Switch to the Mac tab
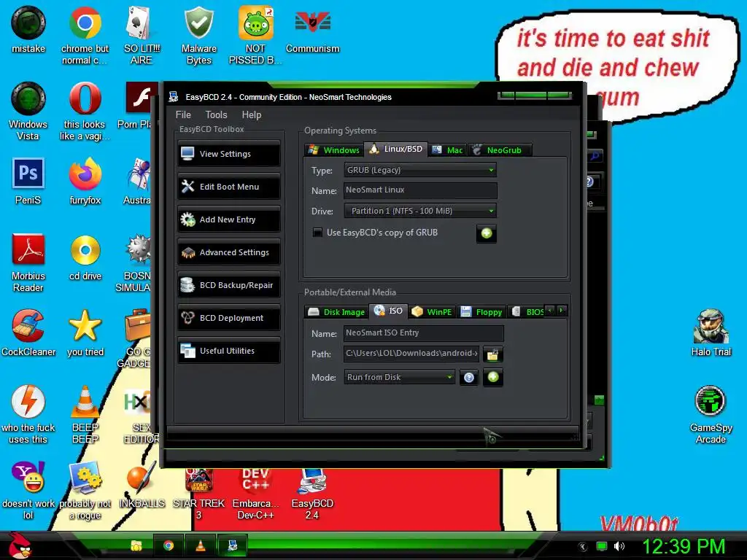This screenshot has height=560, width=747. point(447,150)
